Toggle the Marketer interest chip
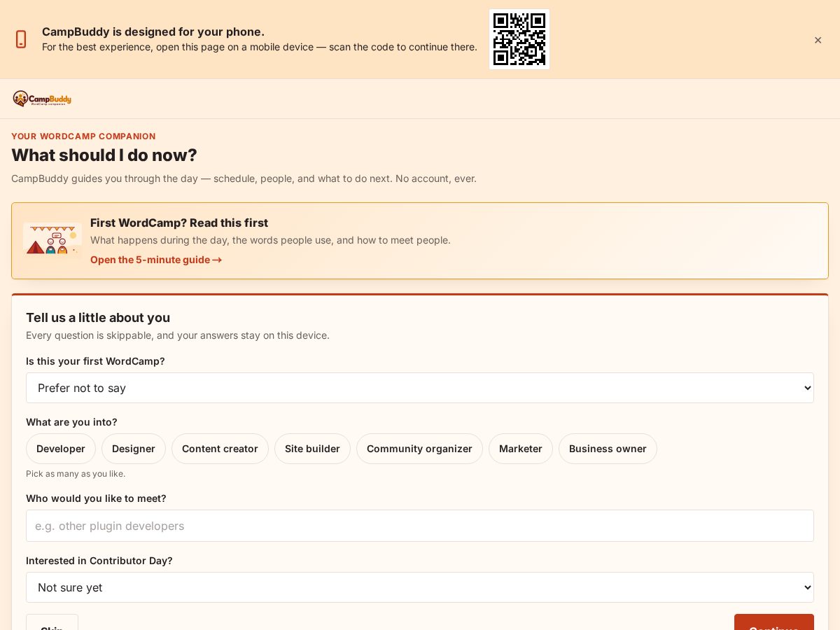 pos(521,449)
